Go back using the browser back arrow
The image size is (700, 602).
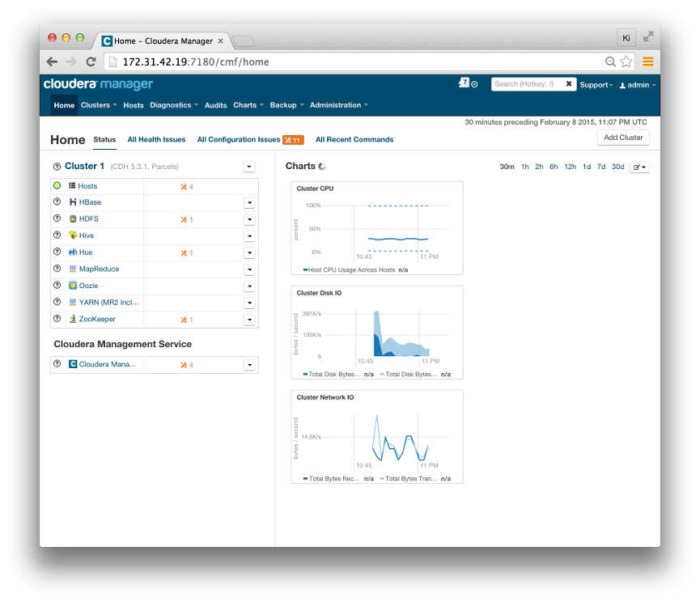[53, 61]
